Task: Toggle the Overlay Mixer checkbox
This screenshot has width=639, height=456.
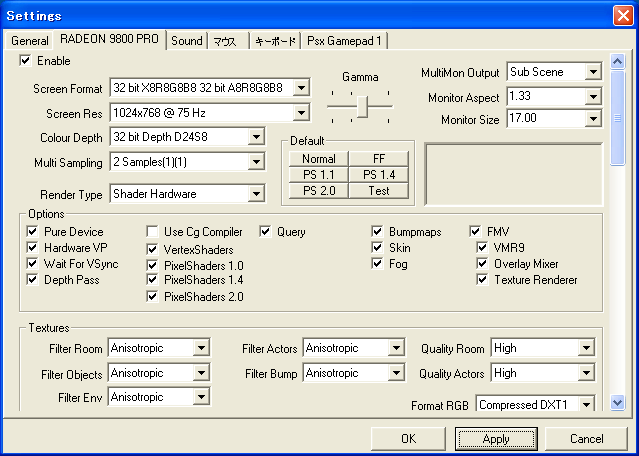Action: [482, 264]
